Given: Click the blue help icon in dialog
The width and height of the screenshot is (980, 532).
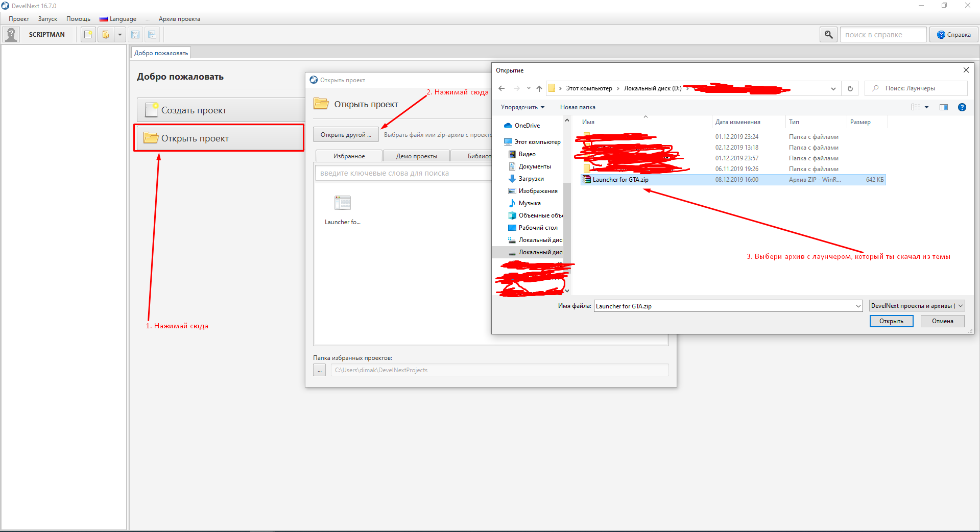Looking at the screenshot, I should point(962,107).
